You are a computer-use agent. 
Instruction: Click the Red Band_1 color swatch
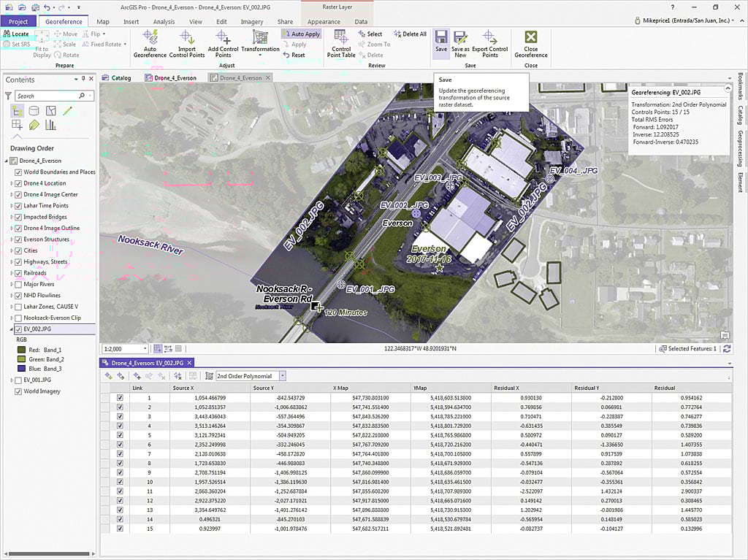point(21,350)
